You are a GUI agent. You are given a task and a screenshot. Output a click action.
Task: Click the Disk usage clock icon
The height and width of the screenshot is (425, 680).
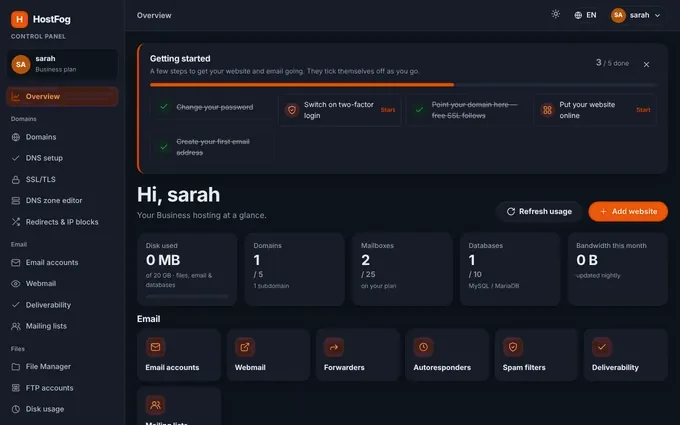(x=16, y=409)
